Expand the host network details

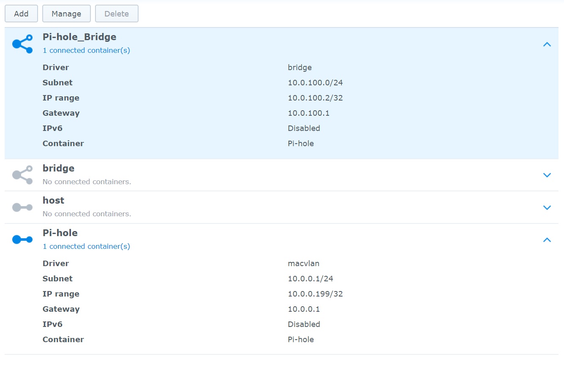click(x=547, y=207)
